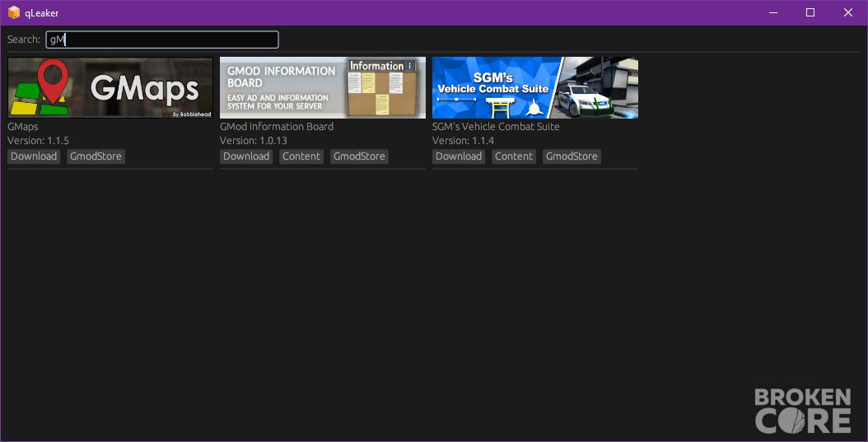
Task: Select the 'GMaps' title text
Action: [23, 127]
